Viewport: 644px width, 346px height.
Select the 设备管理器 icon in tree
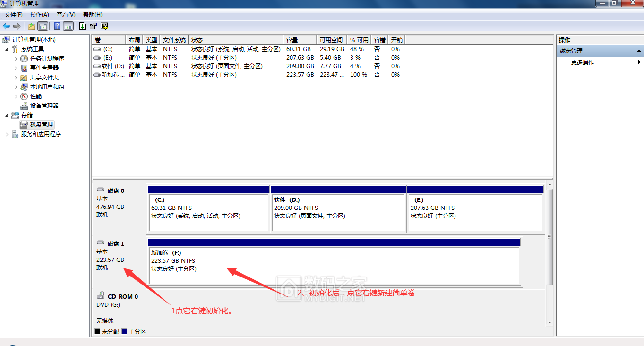click(24, 106)
